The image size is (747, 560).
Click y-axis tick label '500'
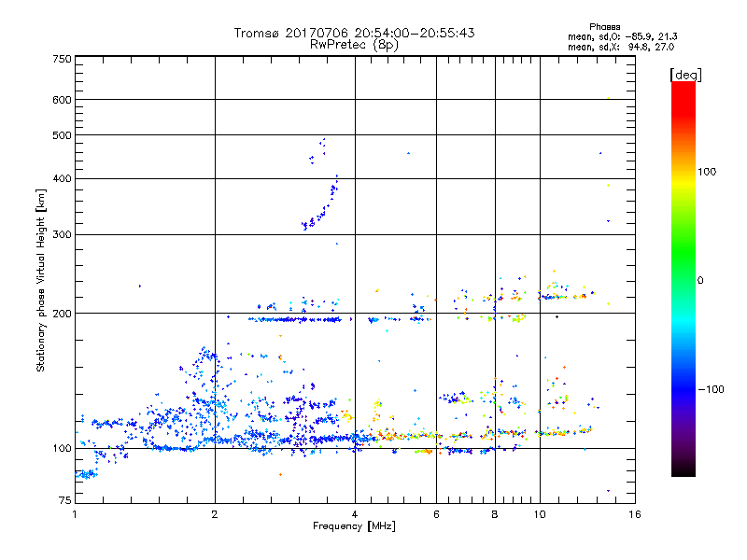[62, 135]
